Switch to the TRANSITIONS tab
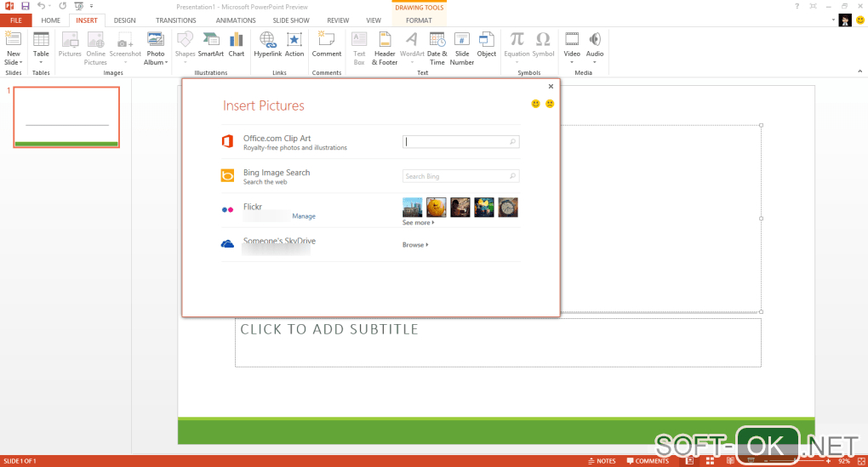The height and width of the screenshot is (467, 868). coord(175,20)
